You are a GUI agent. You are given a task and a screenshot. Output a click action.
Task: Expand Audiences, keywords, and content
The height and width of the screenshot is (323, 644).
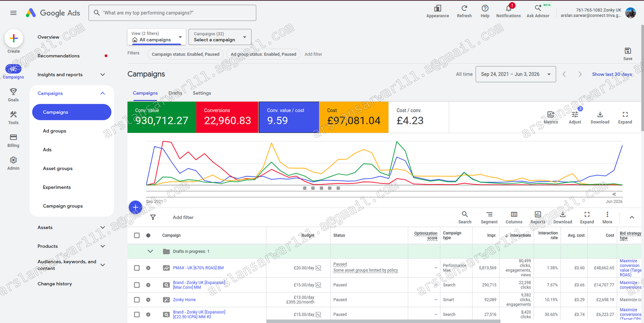(103, 265)
